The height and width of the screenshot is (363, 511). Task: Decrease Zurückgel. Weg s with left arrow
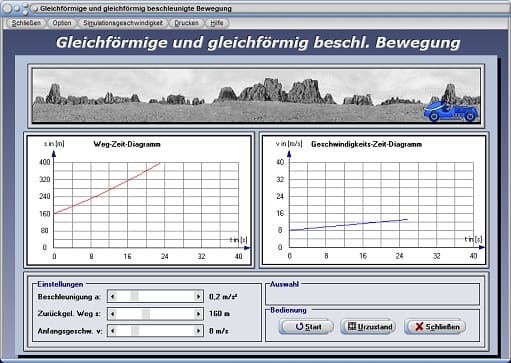[112, 314]
